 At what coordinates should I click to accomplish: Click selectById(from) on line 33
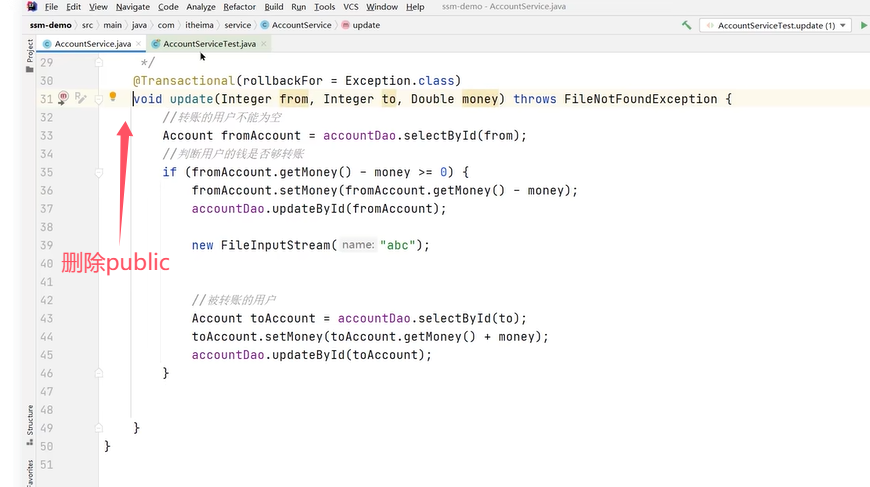coord(462,136)
